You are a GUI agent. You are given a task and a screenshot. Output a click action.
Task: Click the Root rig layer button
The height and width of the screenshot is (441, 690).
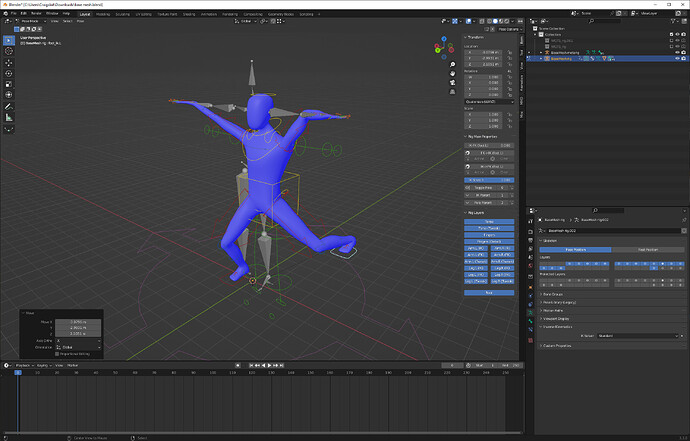click(489, 293)
